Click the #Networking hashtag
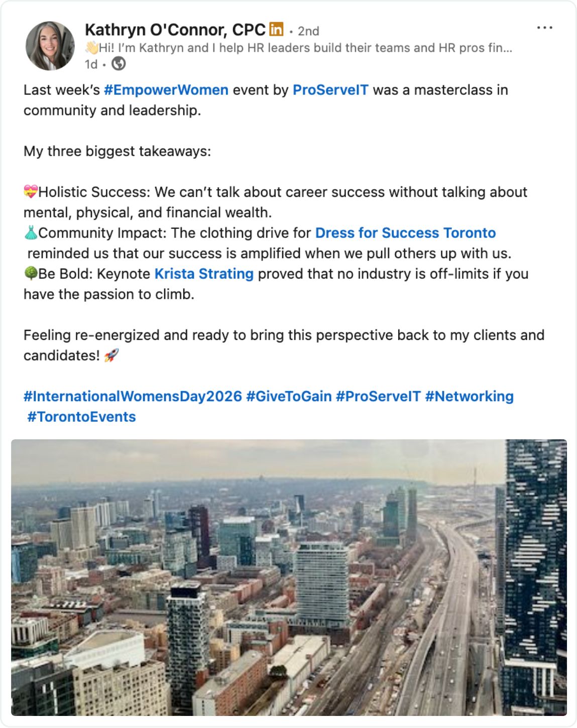Screen dimensions: 577x728 (x=469, y=396)
